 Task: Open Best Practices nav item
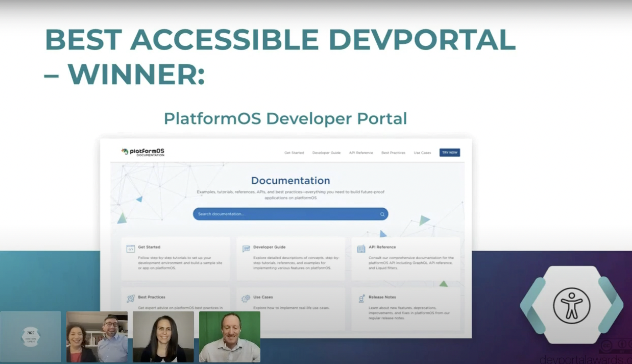pos(393,153)
